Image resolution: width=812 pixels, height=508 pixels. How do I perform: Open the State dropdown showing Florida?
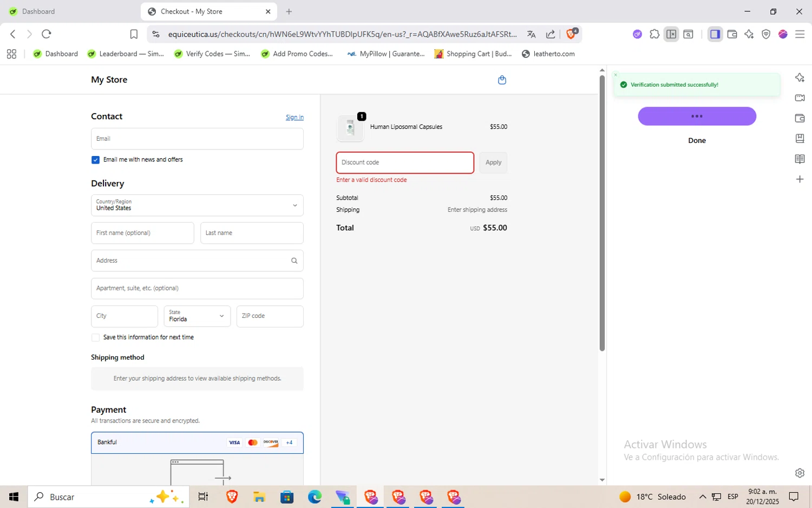(x=197, y=316)
